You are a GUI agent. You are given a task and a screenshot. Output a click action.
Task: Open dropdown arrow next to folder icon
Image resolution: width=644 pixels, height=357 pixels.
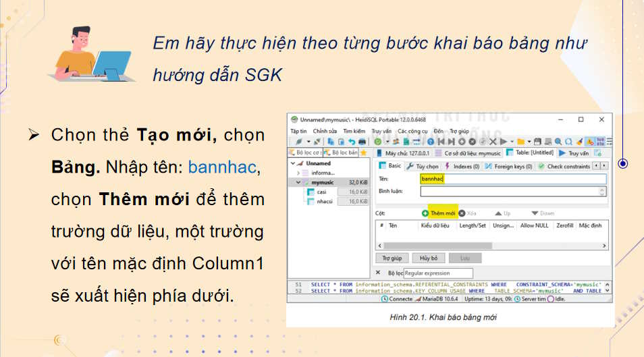[529, 142]
